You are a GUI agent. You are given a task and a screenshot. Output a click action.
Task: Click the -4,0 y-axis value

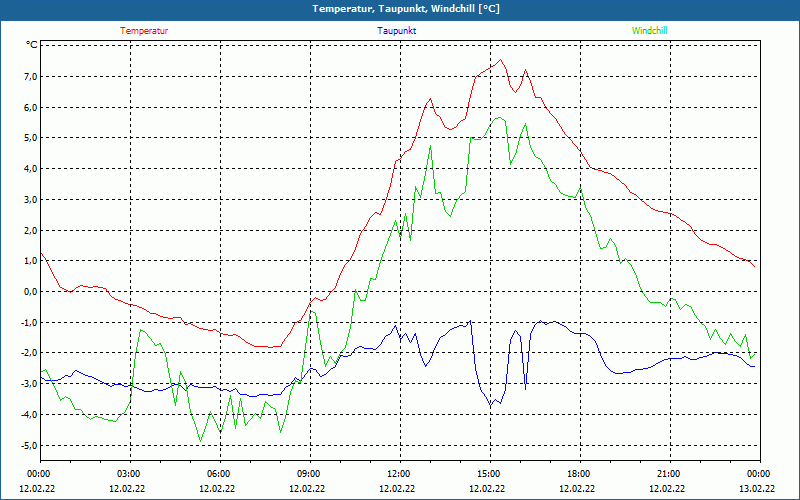click(x=30, y=414)
